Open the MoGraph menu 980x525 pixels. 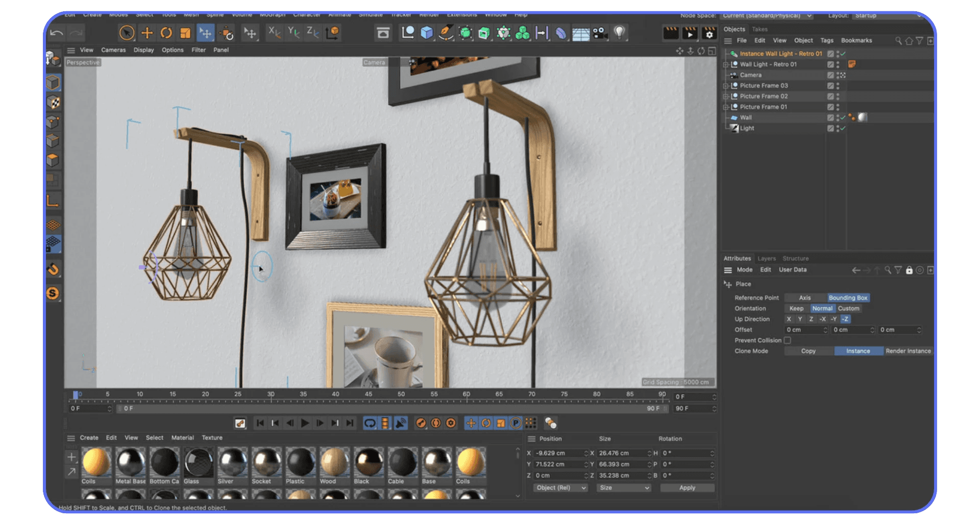click(273, 15)
